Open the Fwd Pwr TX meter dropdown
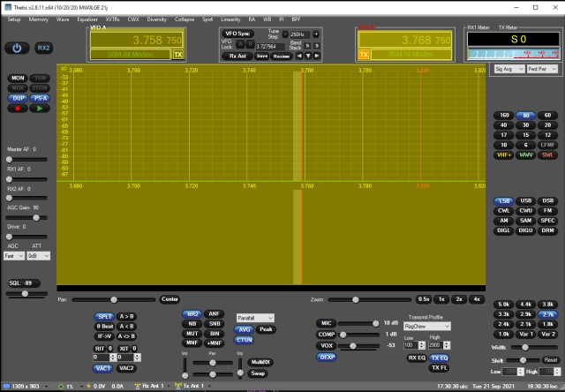 (x=542, y=69)
